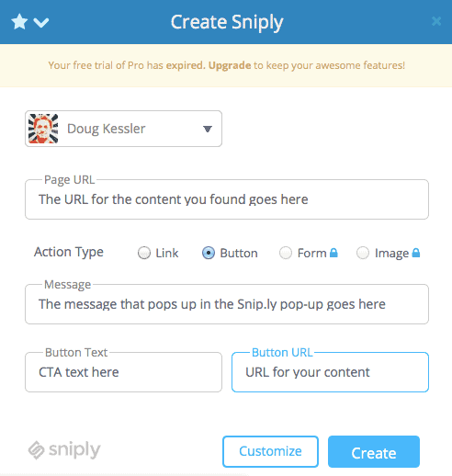This screenshot has width=452, height=476.
Task: Click the lock icon next to Image
Action: pos(416,253)
